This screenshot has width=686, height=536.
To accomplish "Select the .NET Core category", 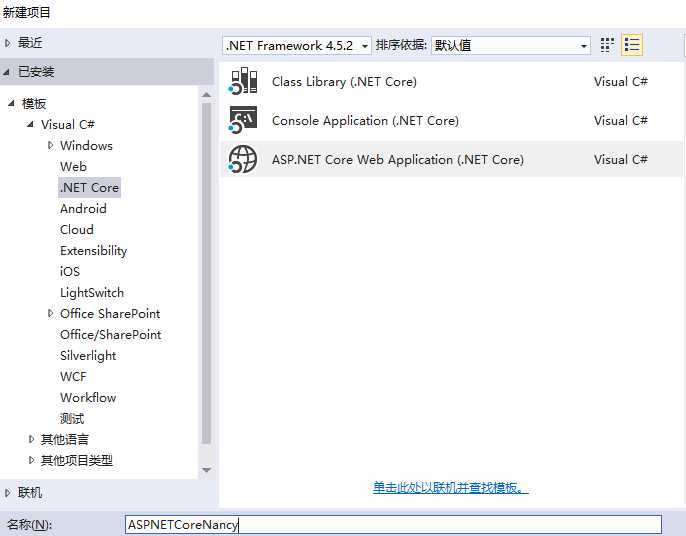I will [89, 188].
